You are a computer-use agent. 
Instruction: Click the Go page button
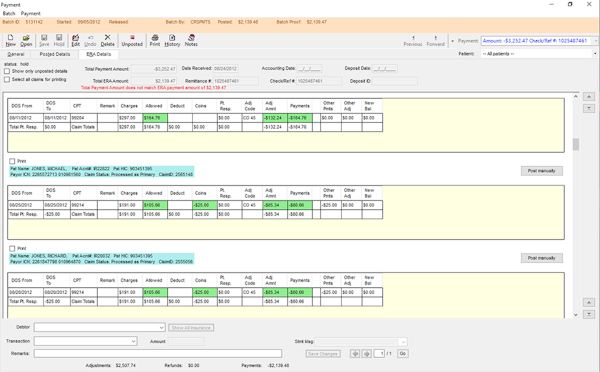(x=403, y=354)
